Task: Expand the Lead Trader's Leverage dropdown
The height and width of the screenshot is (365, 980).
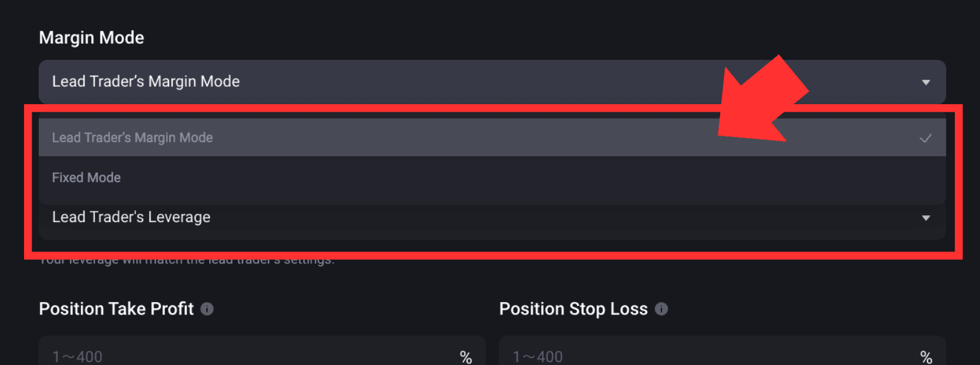Action: (x=492, y=218)
